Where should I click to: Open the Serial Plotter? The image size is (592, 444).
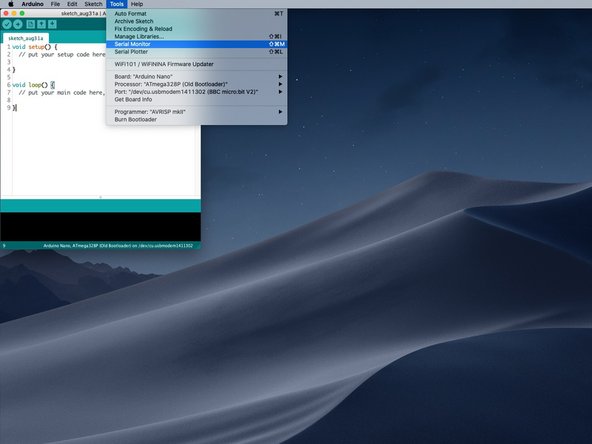196,52
